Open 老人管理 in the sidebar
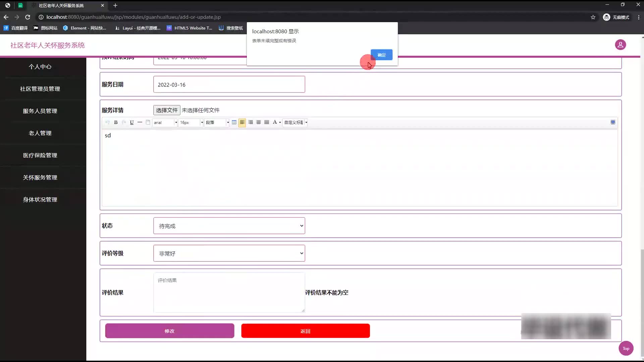 tap(40, 133)
